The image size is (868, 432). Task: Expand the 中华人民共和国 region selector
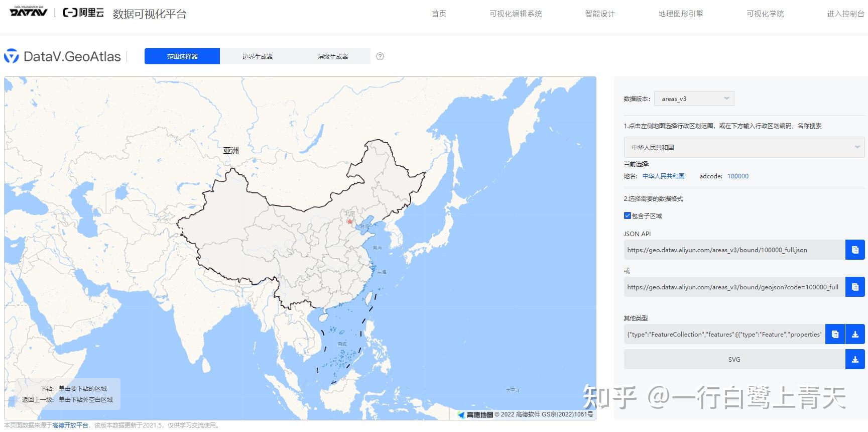tap(744, 147)
